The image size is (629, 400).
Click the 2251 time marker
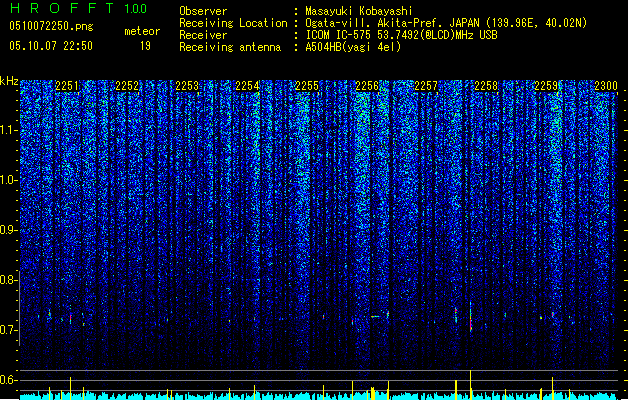[x=67, y=85]
